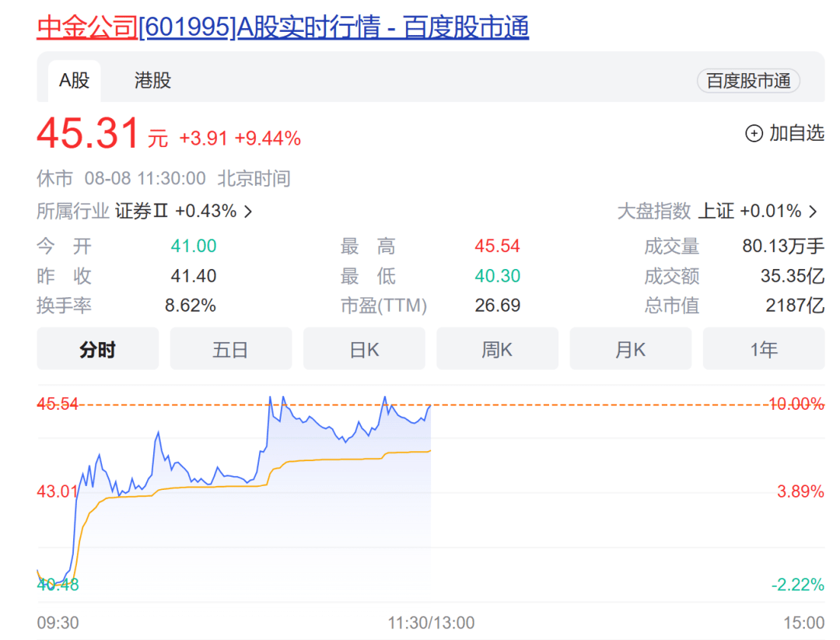Click the 百度股市通 badge button

pos(748,81)
